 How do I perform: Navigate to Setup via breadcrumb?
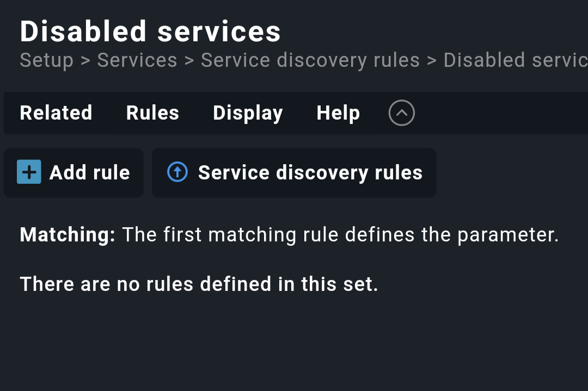pyautogui.click(x=46, y=60)
